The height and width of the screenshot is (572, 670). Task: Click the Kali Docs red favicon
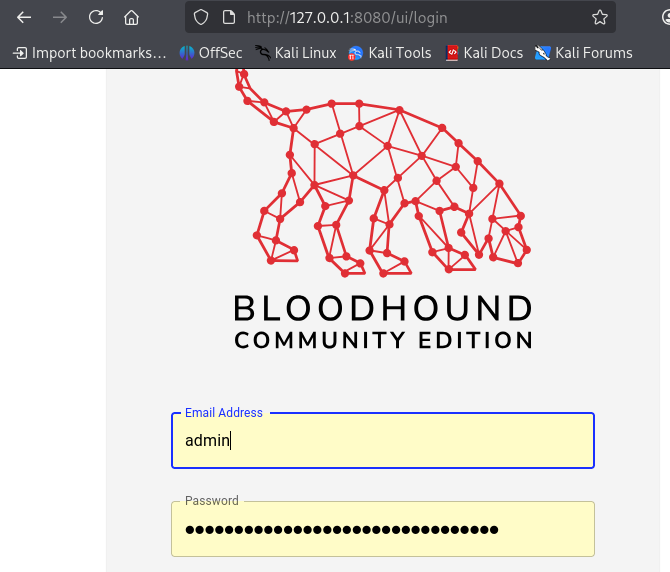coord(452,53)
